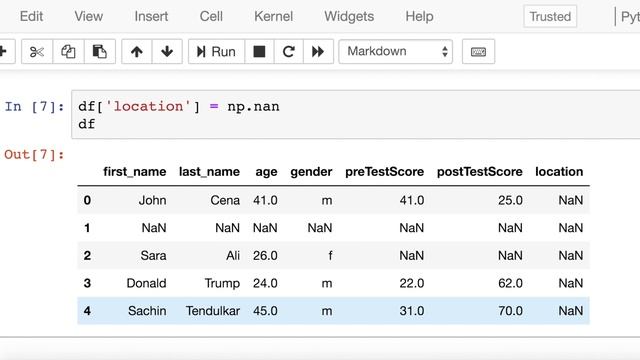Click row index 4
Screen dimensions: 640x360
[x=87, y=311]
